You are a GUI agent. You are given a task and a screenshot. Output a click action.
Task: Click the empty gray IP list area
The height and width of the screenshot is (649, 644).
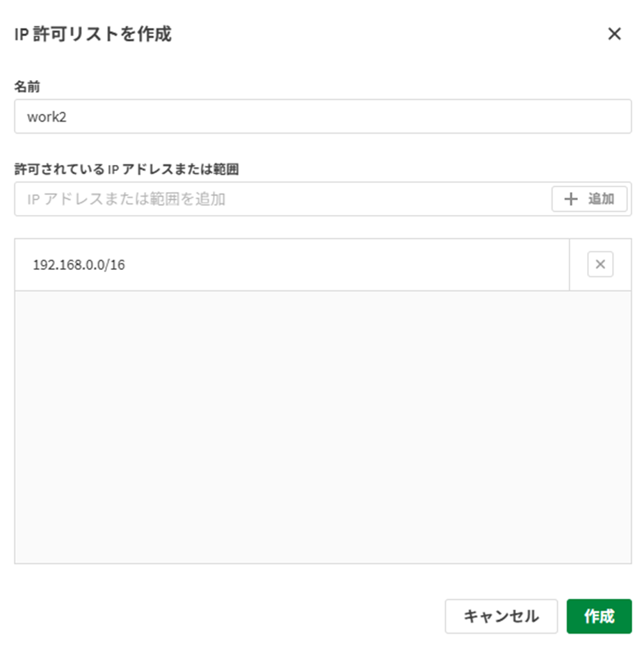[323, 426]
